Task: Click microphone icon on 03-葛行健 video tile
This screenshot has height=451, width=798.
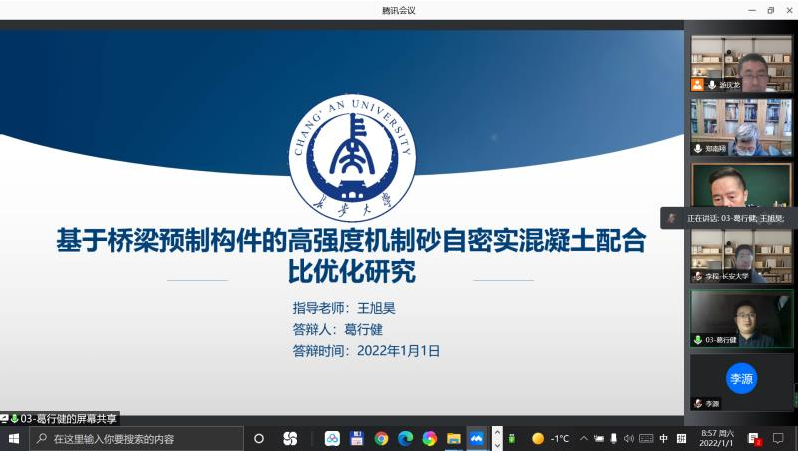Action: pos(698,340)
